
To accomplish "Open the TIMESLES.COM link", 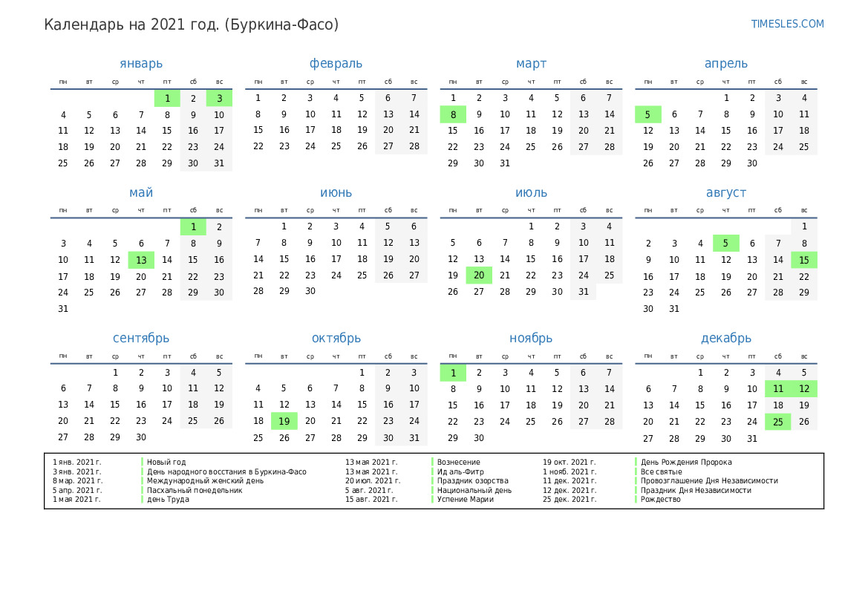I will (x=787, y=24).
